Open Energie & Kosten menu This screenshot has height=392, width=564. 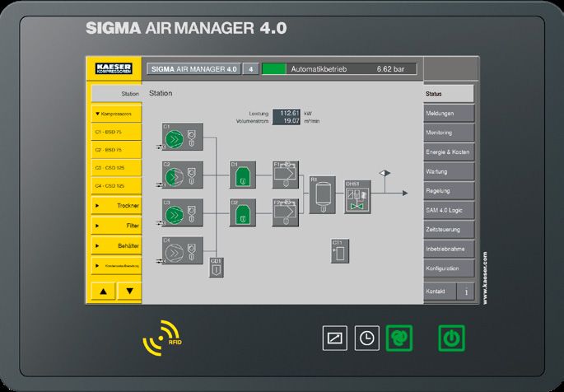[x=449, y=152]
